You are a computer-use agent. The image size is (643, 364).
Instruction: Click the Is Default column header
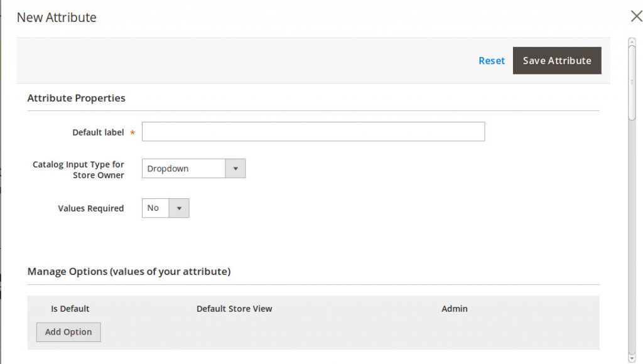pyautogui.click(x=70, y=309)
